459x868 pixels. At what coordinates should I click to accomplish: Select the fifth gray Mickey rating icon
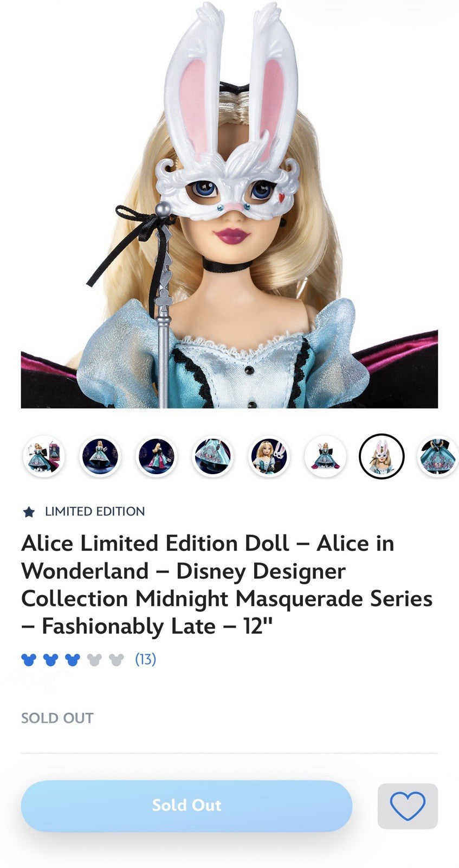tap(117, 660)
